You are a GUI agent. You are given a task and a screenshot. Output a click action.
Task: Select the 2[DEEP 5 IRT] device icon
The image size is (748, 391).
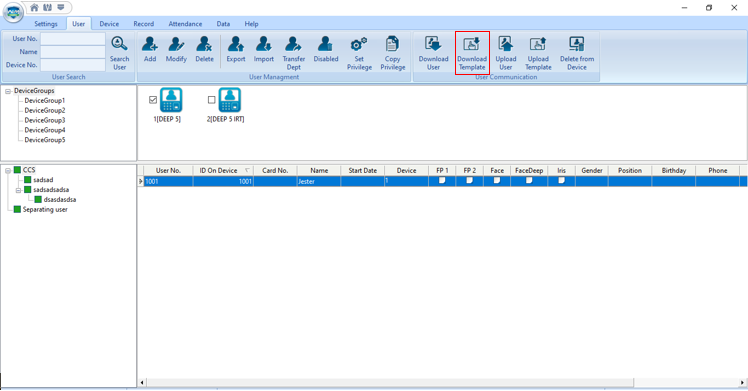coord(229,100)
